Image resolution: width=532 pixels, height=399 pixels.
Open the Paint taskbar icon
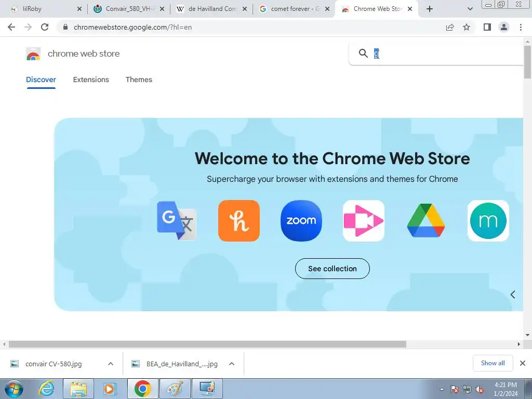tap(175, 389)
